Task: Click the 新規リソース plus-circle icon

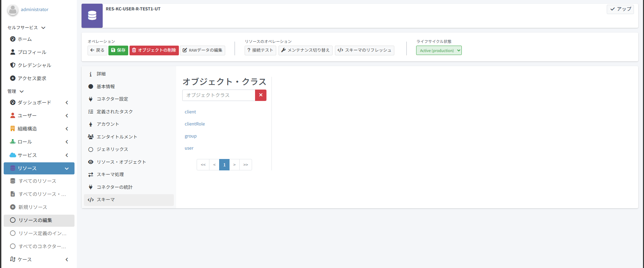Action: pyautogui.click(x=13, y=207)
